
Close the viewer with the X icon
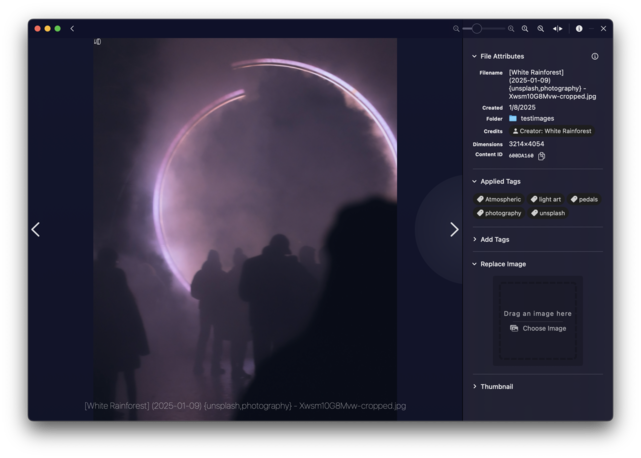tap(603, 29)
